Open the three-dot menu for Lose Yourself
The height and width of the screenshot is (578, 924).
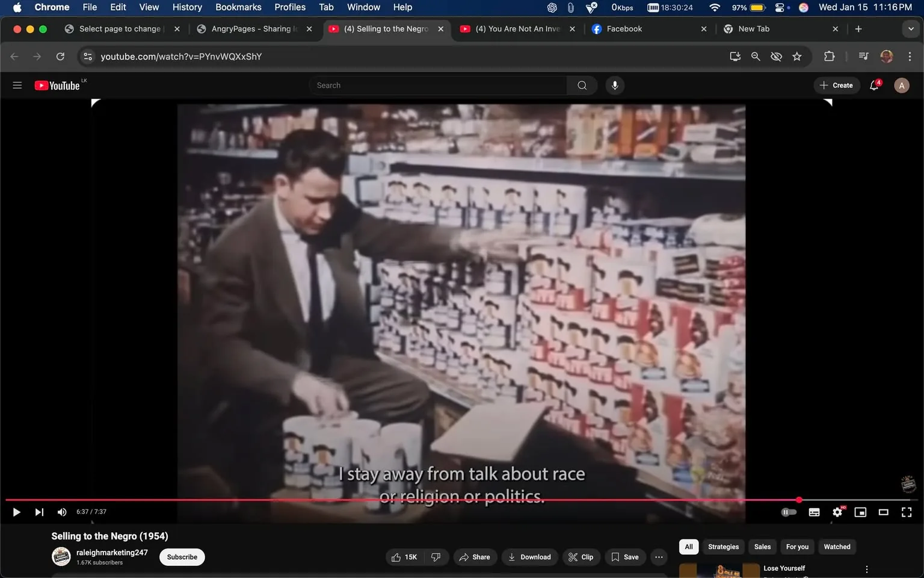pos(866,568)
